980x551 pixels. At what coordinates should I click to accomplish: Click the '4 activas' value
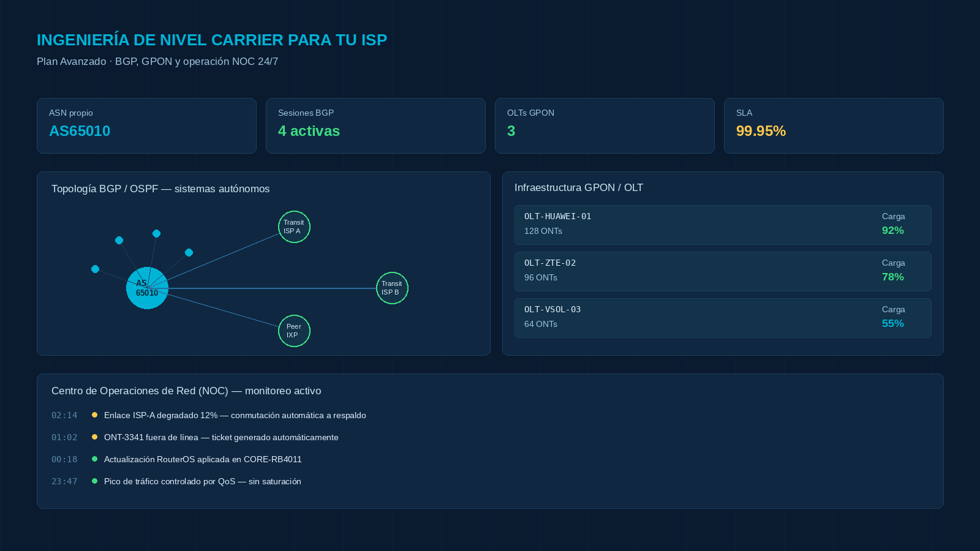309,131
